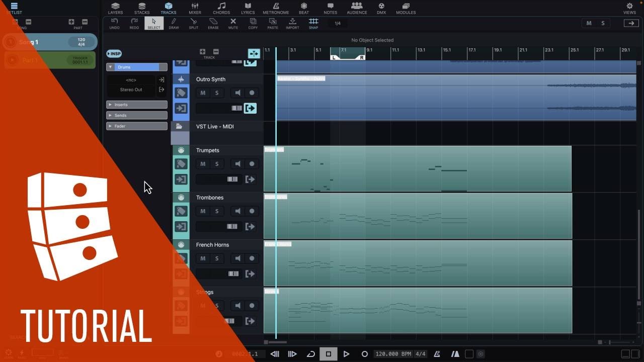Click the Redo tool
This screenshot has width=644, height=362.
pyautogui.click(x=134, y=23)
